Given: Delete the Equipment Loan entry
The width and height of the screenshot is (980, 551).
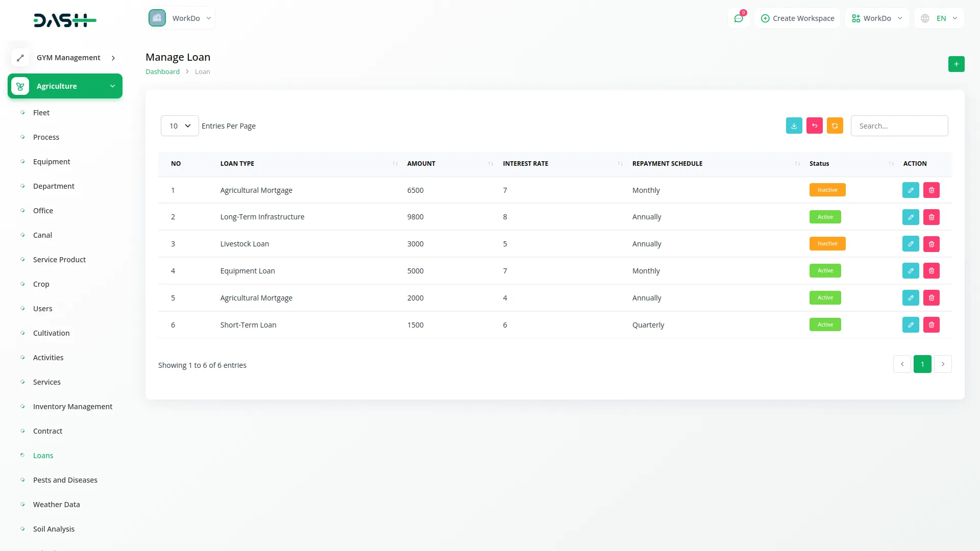Looking at the screenshot, I should 931,271.
